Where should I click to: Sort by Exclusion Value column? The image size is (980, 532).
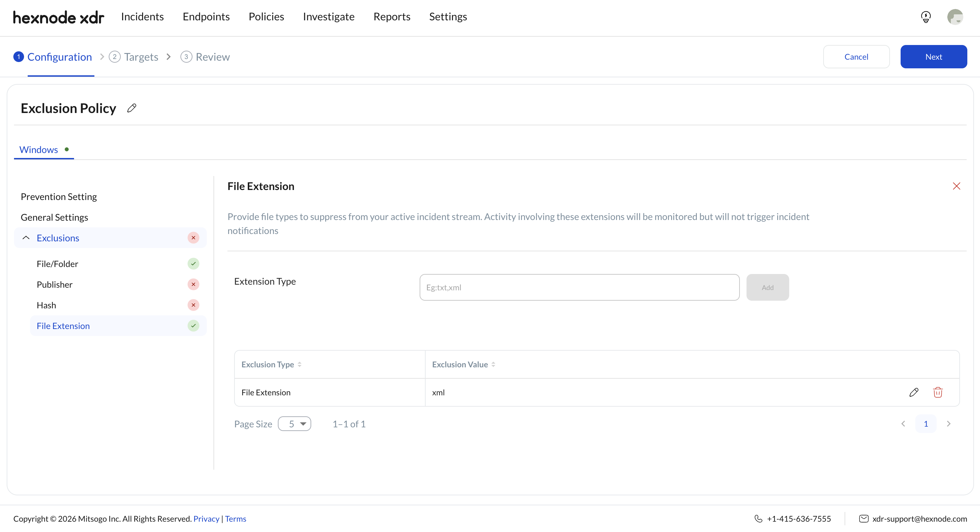493,364
